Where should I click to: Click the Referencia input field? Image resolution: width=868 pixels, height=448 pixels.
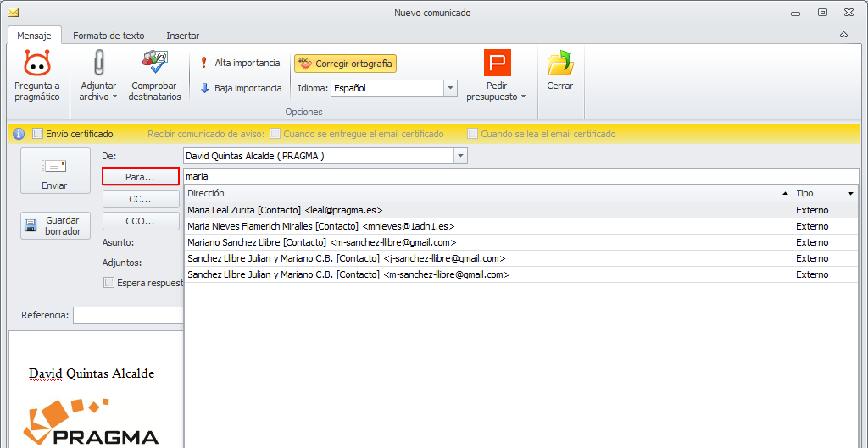pyautogui.click(x=127, y=315)
